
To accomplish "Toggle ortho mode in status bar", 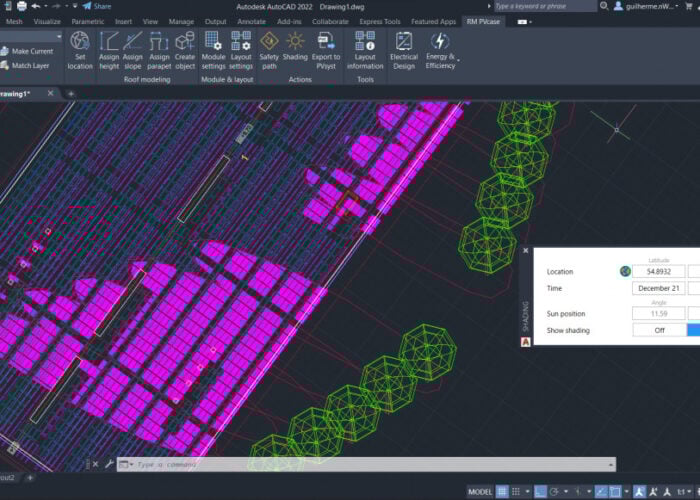I will click(x=540, y=491).
